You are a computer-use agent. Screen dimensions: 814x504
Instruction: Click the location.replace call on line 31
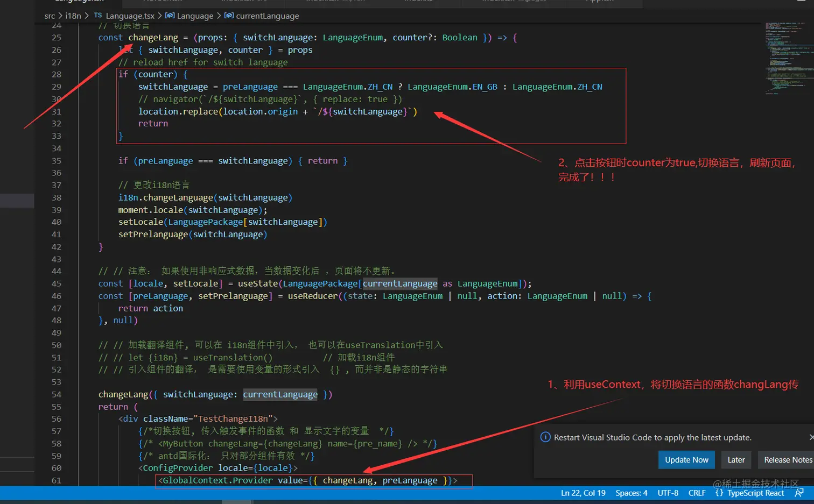[278, 111]
